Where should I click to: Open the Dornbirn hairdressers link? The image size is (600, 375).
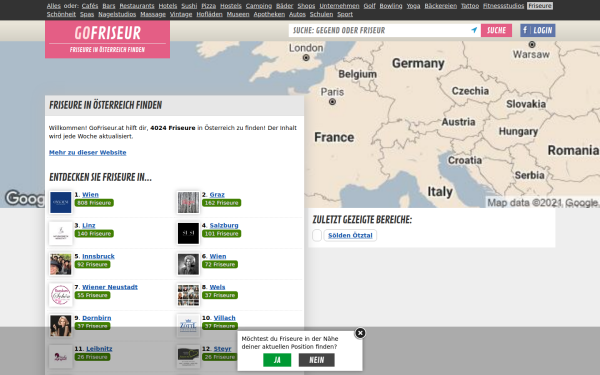coord(97,318)
